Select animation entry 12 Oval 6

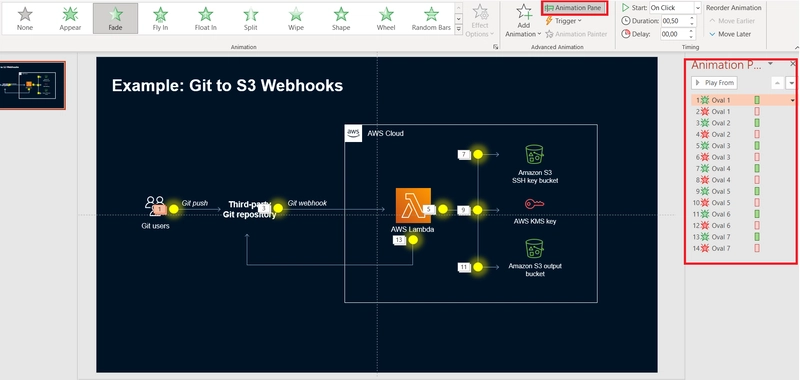tap(743, 225)
